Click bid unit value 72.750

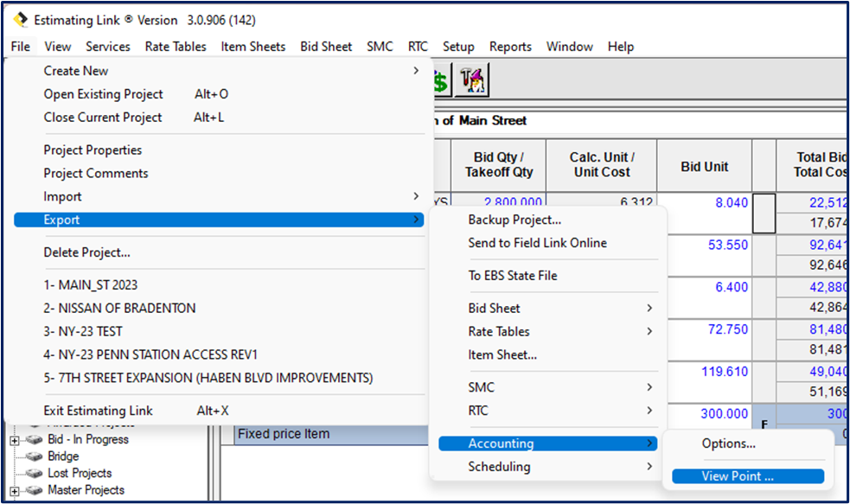tap(727, 329)
